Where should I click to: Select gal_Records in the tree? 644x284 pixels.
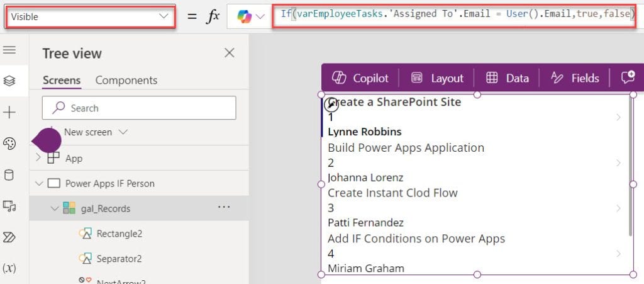click(x=106, y=208)
